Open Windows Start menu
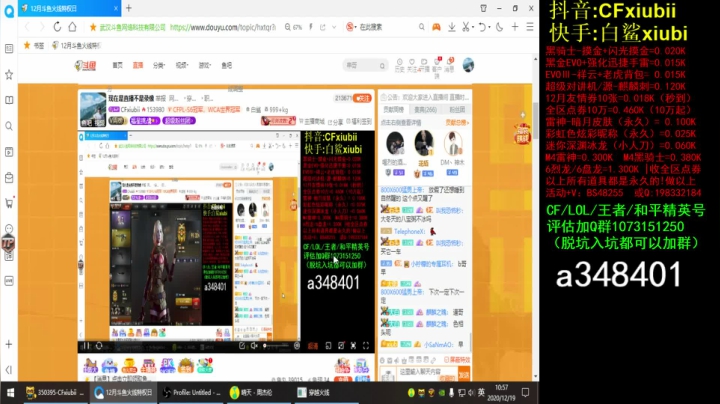The image size is (720, 404). pyautogui.click(x=10, y=393)
